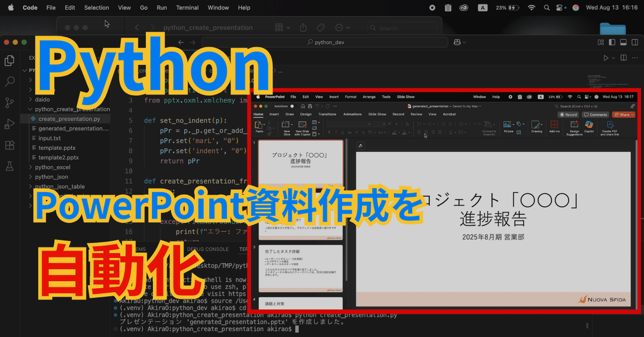This screenshot has height=337, width=644.
Task: Click the Share button in PowerPoint
Action: (623, 114)
